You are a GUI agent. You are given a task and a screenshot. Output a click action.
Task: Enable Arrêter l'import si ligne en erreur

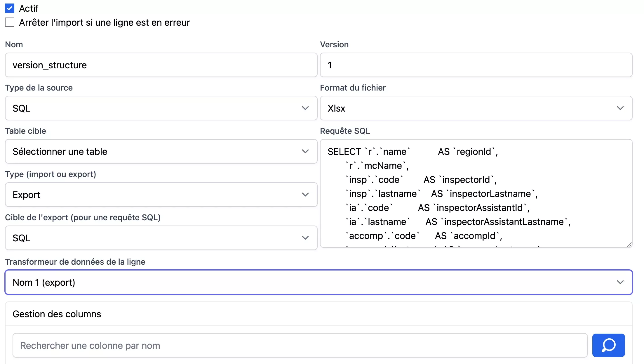[10, 22]
